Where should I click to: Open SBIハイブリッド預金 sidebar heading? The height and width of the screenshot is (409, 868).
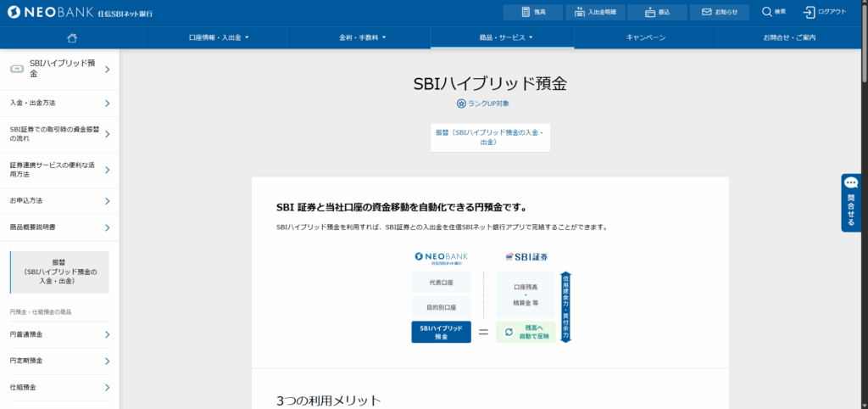[x=60, y=69]
